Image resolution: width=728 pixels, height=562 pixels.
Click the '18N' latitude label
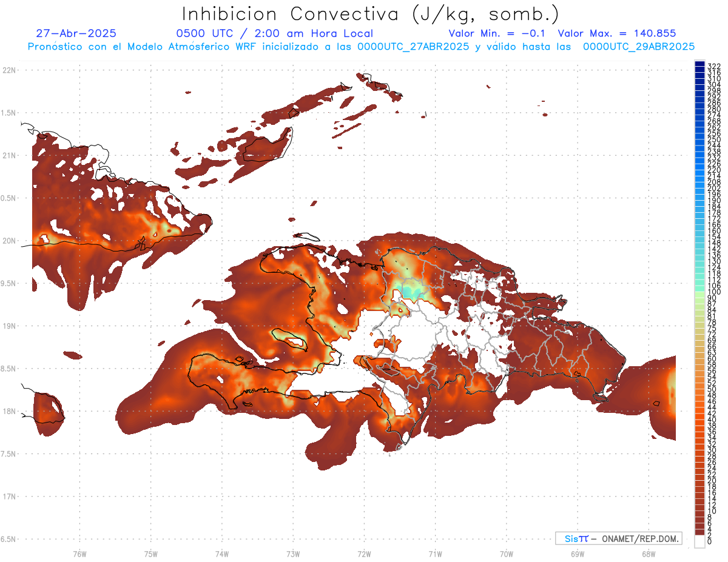coord(9,412)
